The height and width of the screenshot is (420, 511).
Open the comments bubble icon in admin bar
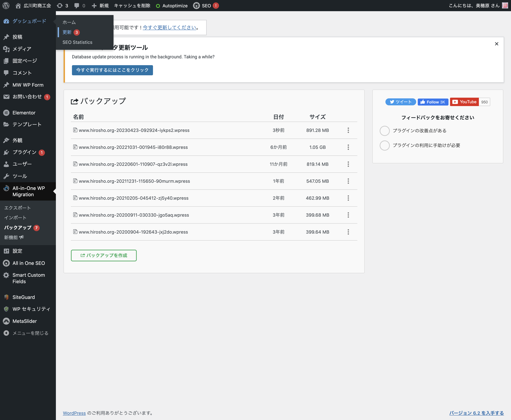(77, 6)
